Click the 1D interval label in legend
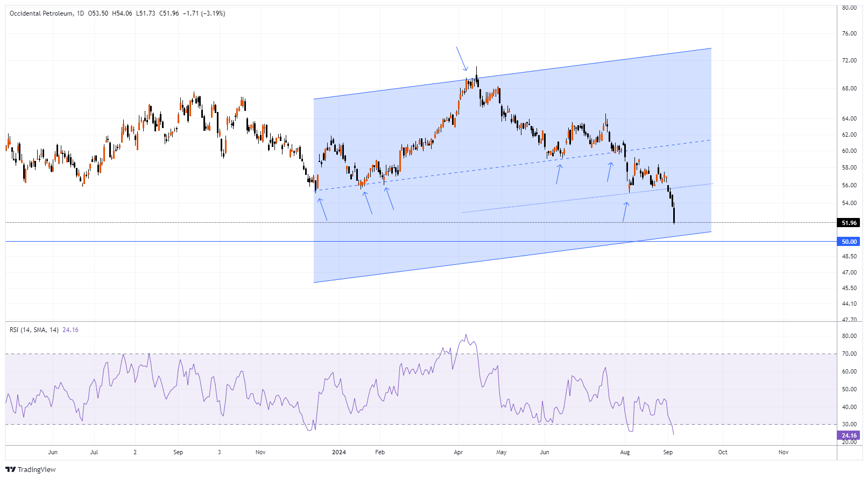 point(81,13)
